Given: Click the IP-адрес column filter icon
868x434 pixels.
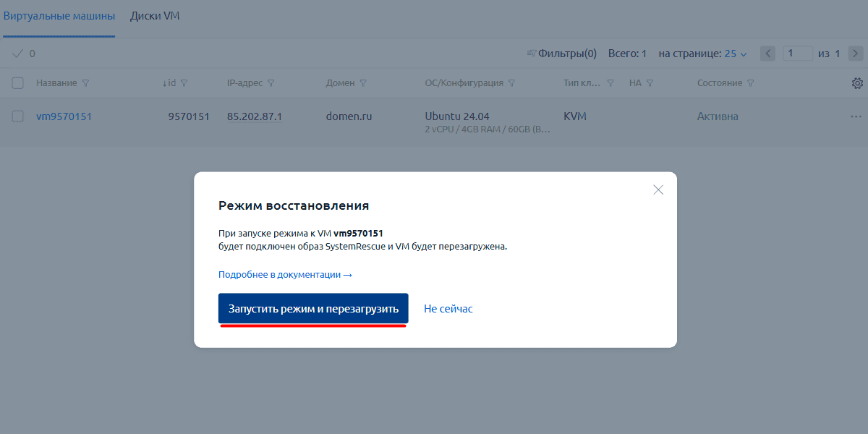Looking at the screenshot, I should tap(270, 83).
